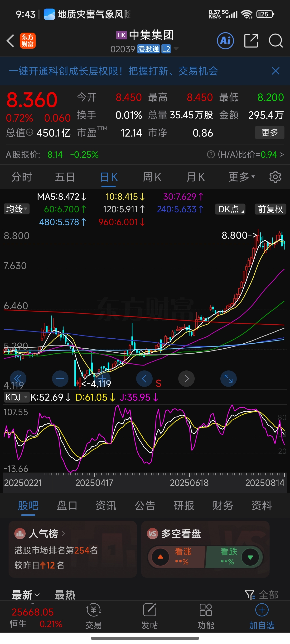Tap the back arrow icon
This screenshot has height=644, width=290.
10,41
